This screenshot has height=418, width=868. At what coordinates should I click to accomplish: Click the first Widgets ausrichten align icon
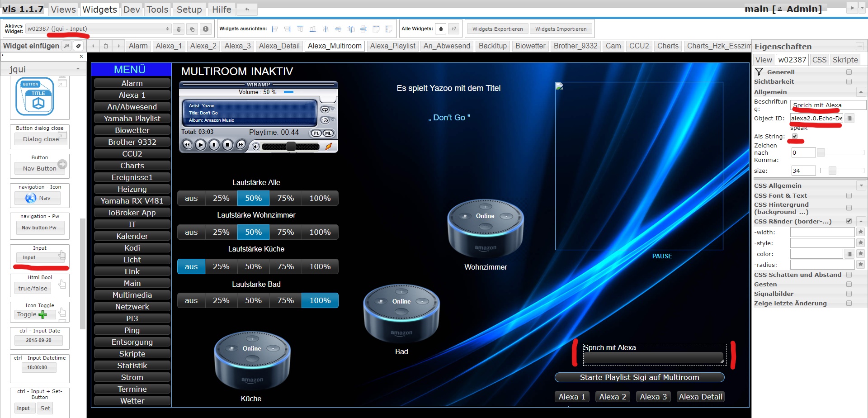tap(275, 29)
